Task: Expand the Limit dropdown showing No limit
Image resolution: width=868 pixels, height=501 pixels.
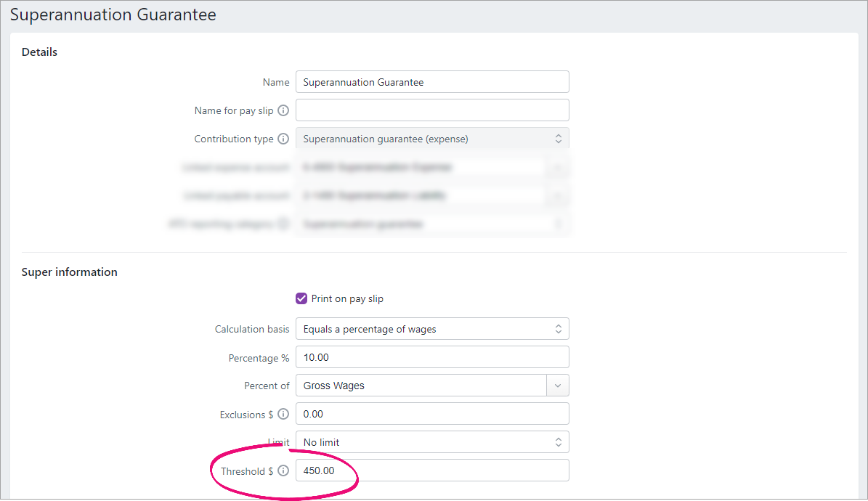Action: pos(431,442)
